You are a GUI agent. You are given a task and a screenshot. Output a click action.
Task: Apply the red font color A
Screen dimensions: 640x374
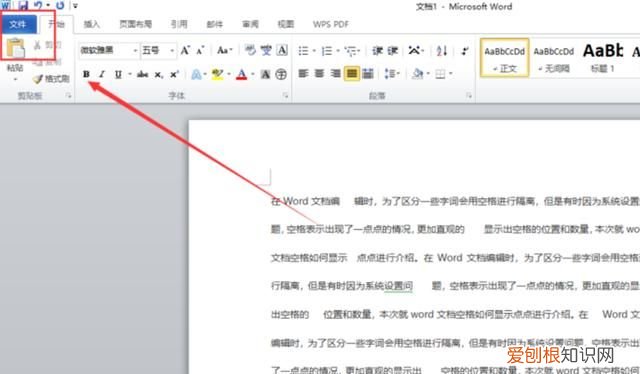[x=242, y=74]
